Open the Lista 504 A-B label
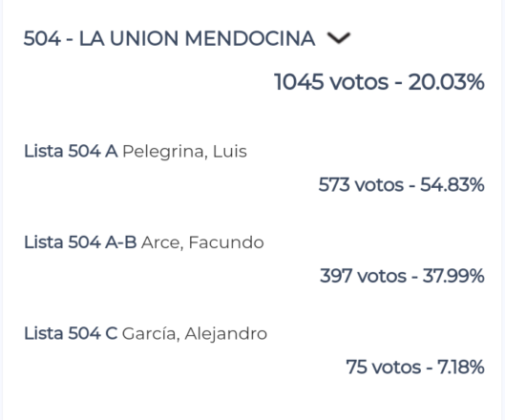Viewport: 505px width, 420px height. click(x=80, y=242)
